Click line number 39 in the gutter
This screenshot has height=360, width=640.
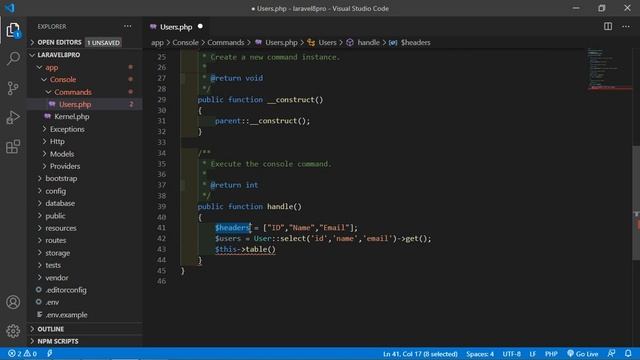coord(162,207)
